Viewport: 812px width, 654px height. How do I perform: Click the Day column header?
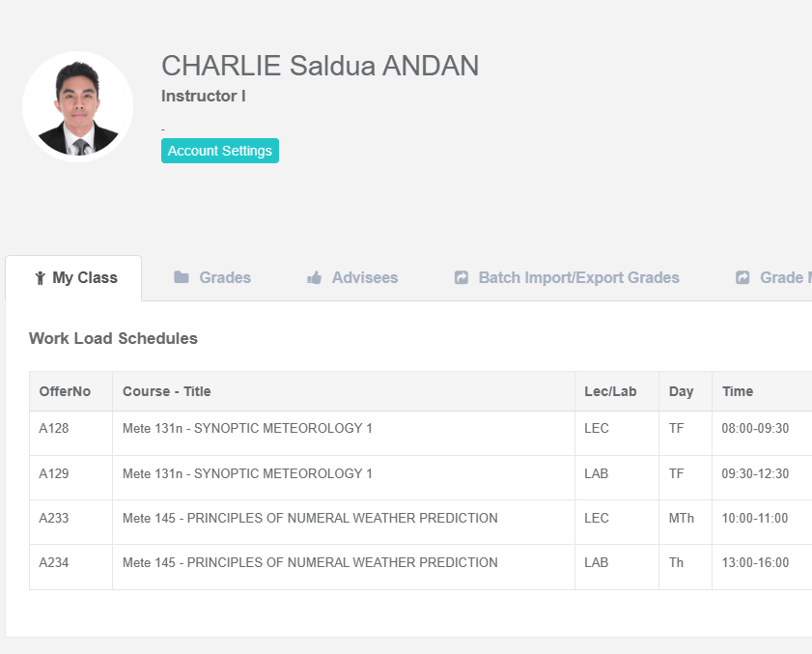tap(682, 391)
